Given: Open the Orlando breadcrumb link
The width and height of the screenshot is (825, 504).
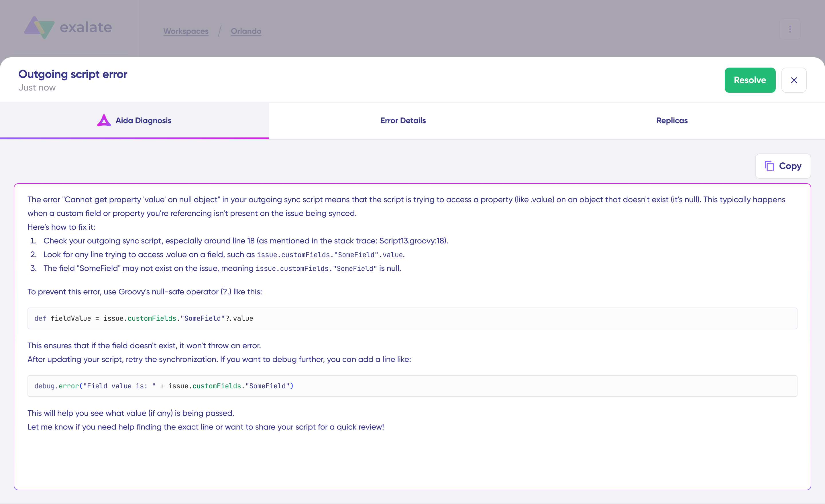Looking at the screenshot, I should (x=246, y=31).
